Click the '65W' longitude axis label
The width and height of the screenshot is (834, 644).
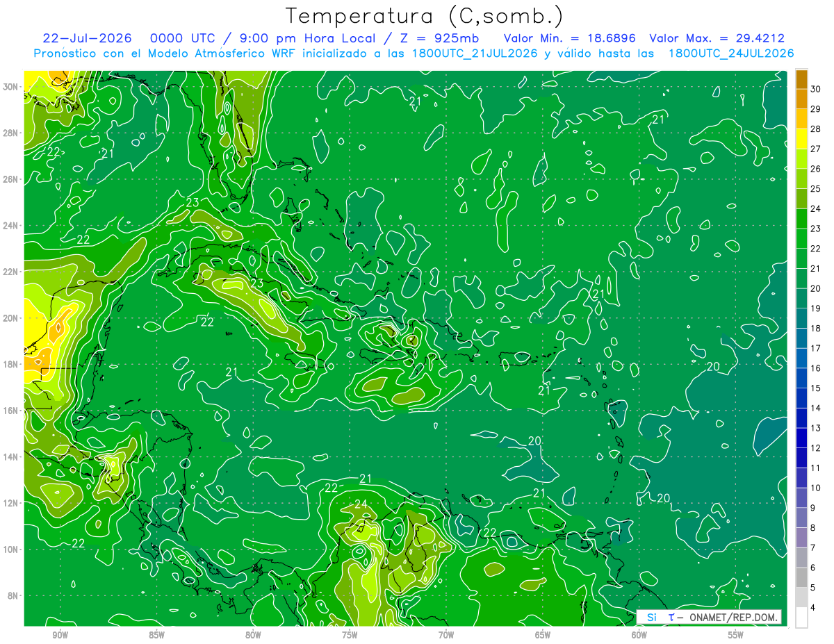point(543,635)
